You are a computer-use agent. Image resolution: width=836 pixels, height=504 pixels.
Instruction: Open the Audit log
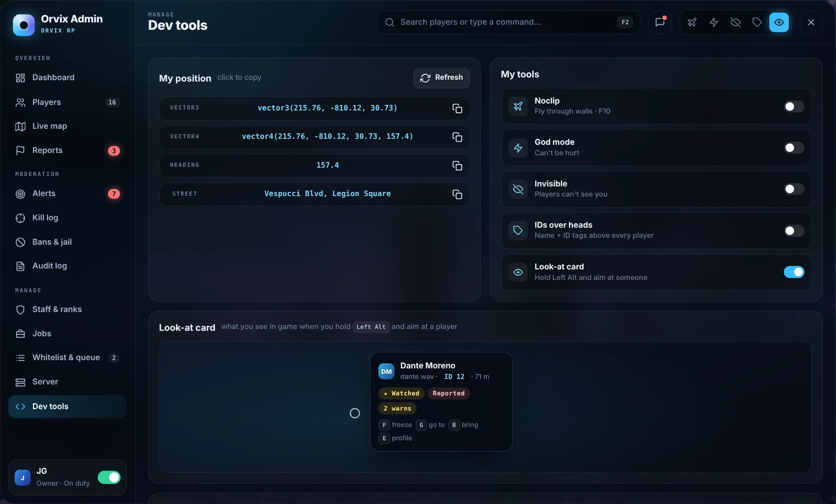click(x=67, y=266)
